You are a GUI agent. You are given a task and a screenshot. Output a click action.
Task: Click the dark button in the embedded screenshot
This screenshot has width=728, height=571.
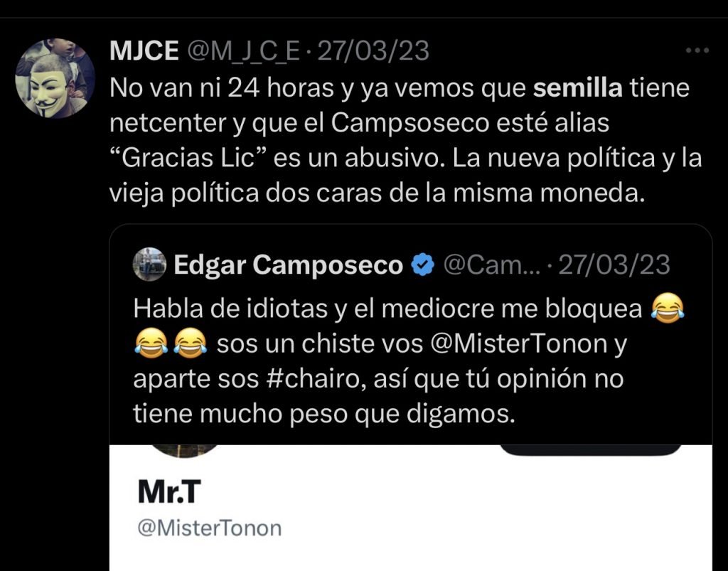coord(590,450)
